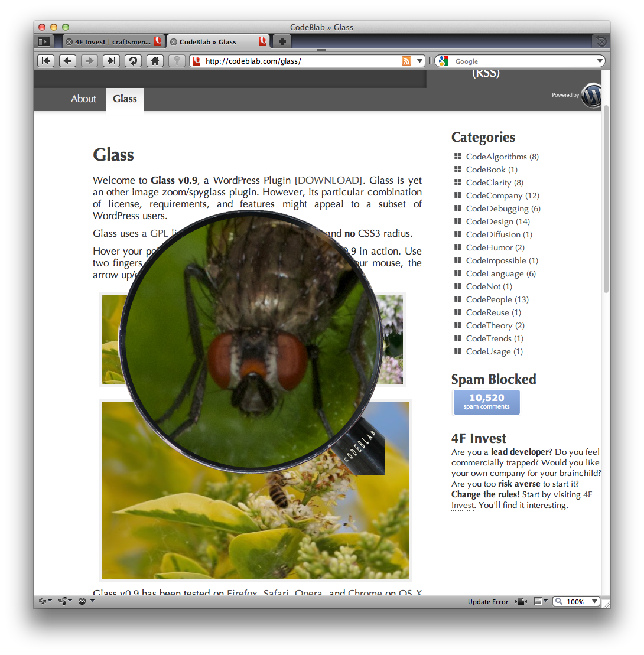The image size is (644, 655).
Task: Open the CodeClarity category
Action: pyautogui.click(x=489, y=183)
